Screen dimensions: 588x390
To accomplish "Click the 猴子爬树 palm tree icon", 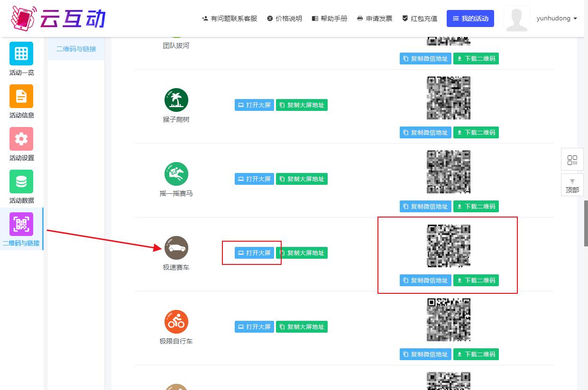I will (176, 100).
